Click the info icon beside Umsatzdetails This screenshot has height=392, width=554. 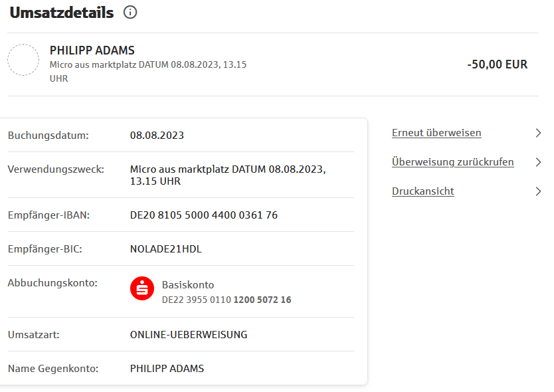(130, 13)
